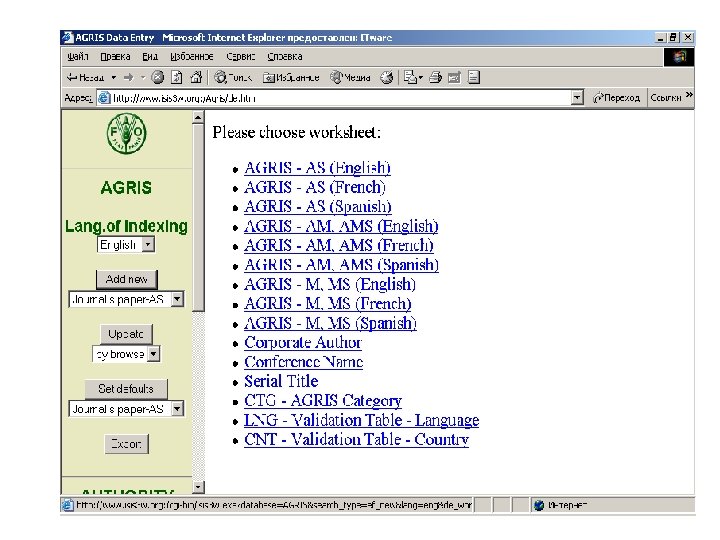Image resolution: width=720 pixels, height=540 pixels.
Task: Open the Corporate Author link
Action: click(x=303, y=343)
